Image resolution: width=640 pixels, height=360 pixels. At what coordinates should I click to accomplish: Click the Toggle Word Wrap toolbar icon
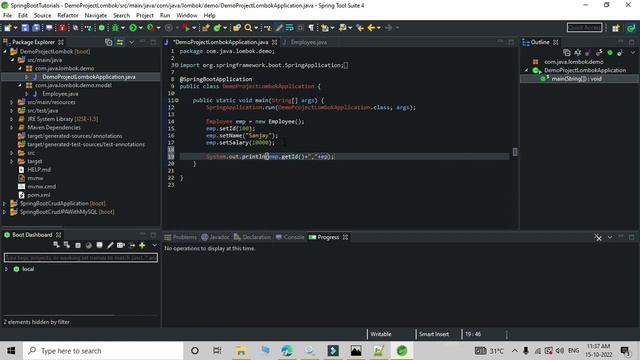click(x=290, y=28)
